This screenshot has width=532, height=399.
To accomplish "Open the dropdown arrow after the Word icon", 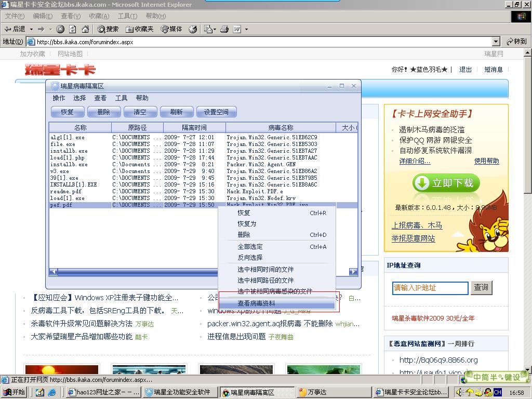I will [x=246, y=29].
